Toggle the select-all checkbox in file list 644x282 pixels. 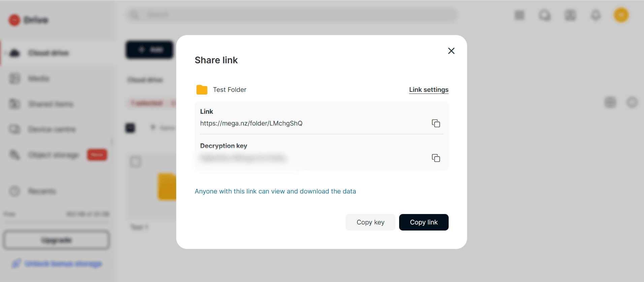[130, 128]
